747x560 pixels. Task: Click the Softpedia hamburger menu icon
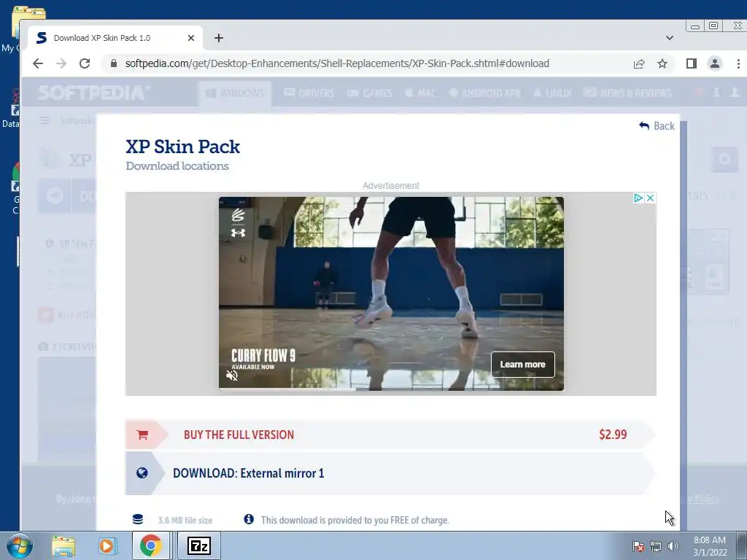(x=45, y=120)
